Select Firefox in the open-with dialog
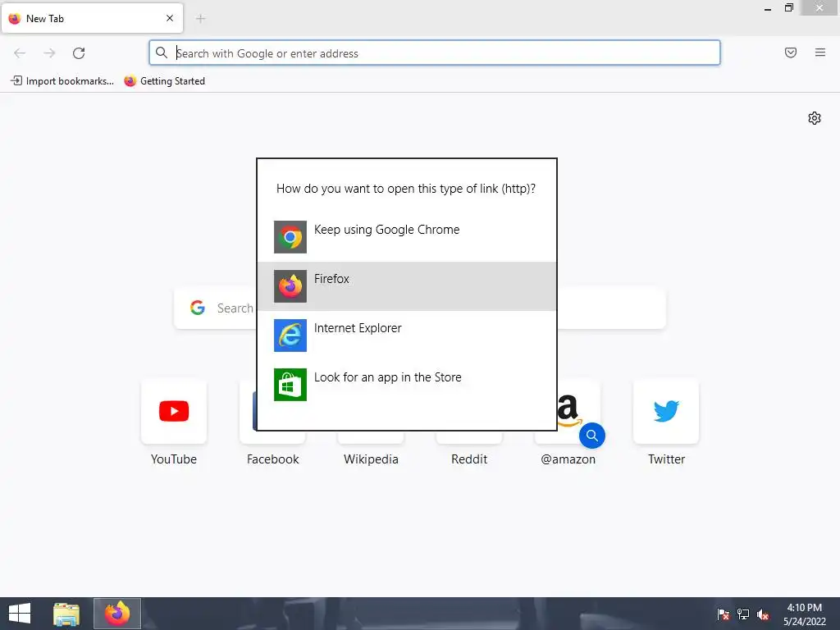The image size is (840, 630). pos(407,286)
